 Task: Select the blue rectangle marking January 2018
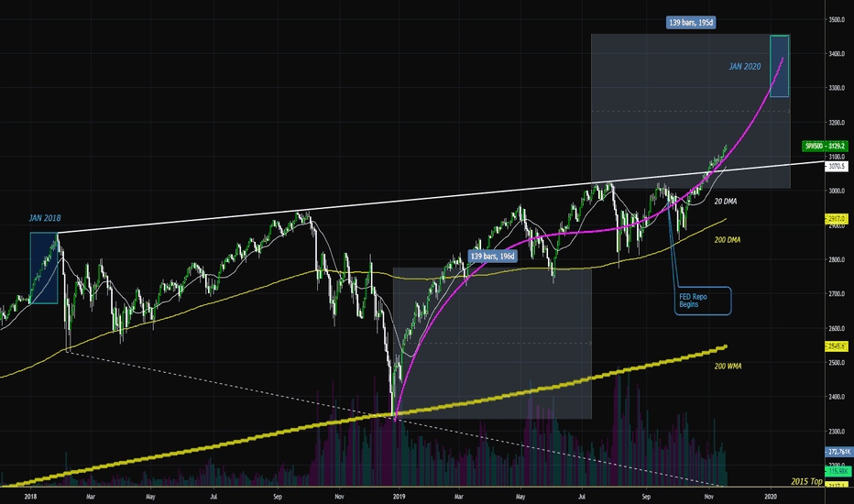click(44, 268)
